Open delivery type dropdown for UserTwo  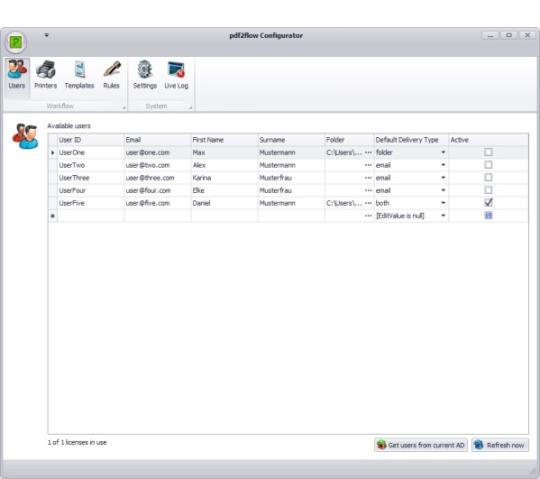[443, 165]
